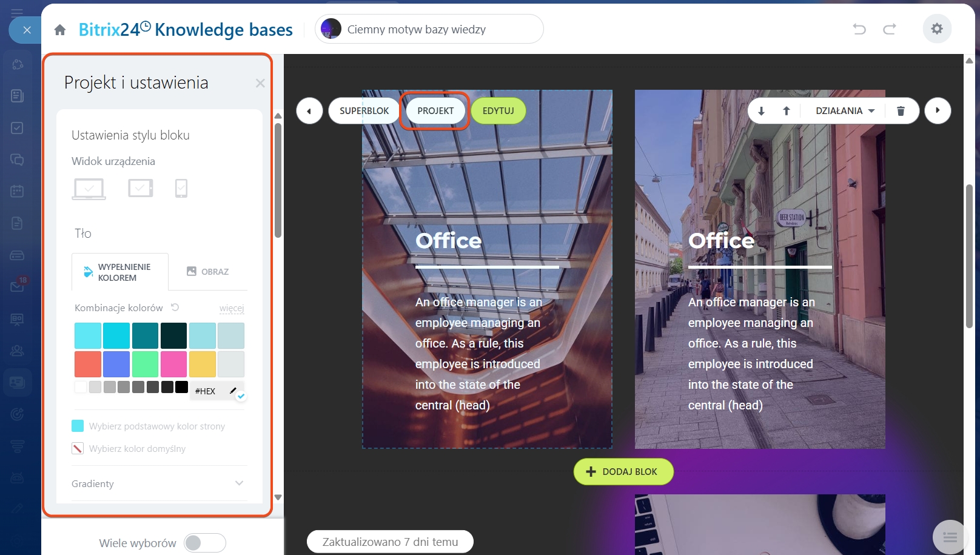Undo the last change
This screenshot has width=980, height=555.
pos(859,29)
